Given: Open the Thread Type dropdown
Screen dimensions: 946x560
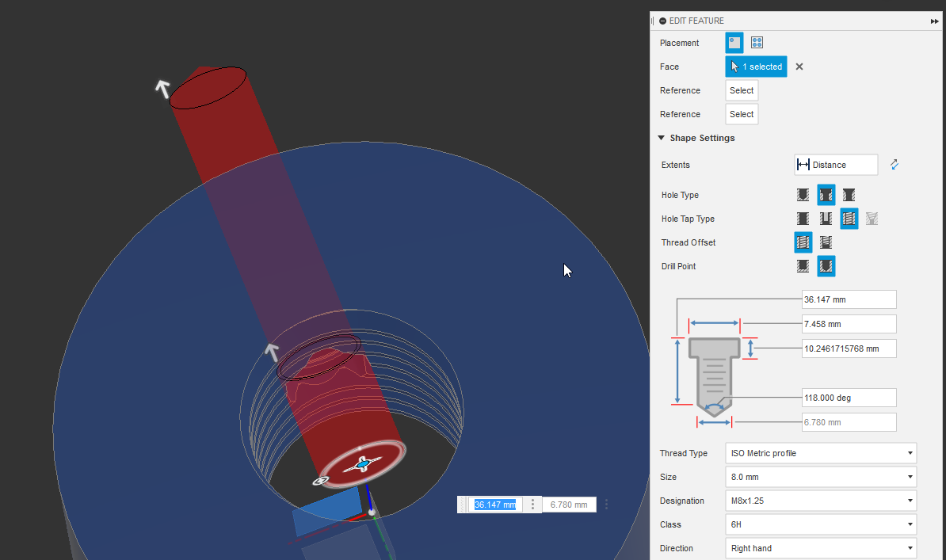Looking at the screenshot, I should (x=820, y=453).
